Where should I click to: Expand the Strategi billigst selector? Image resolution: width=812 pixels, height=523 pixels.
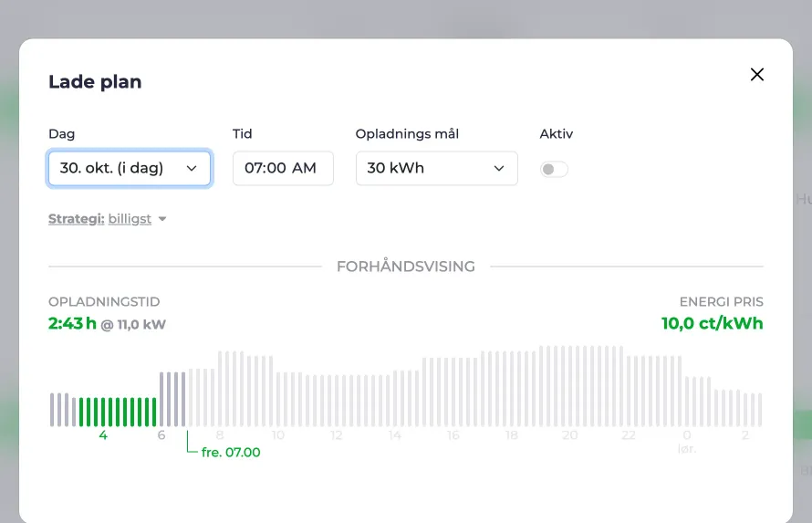click(107, 219)
